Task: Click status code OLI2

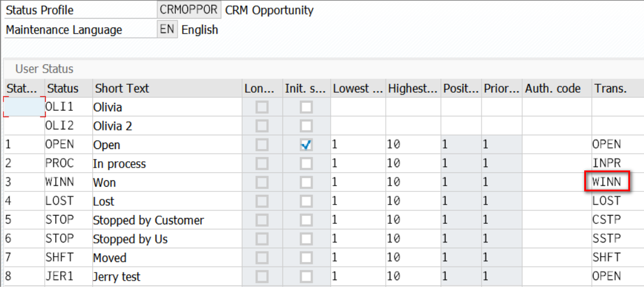Action: [x=60, y=126]
